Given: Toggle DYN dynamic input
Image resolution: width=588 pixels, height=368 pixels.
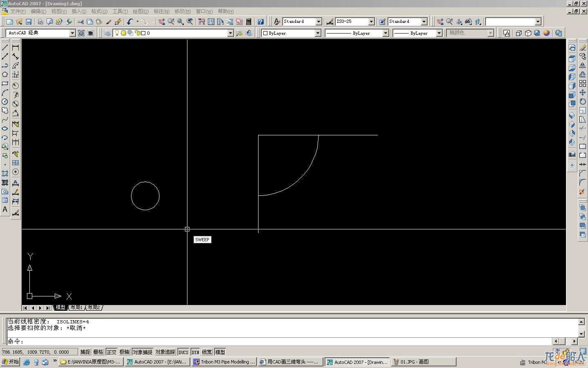Looking at the screenshot, I should [196, 352].
